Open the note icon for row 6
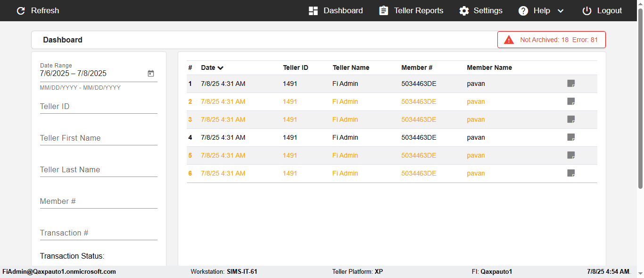The width and height of the screenshot is (644, 278). click(571, 174)
